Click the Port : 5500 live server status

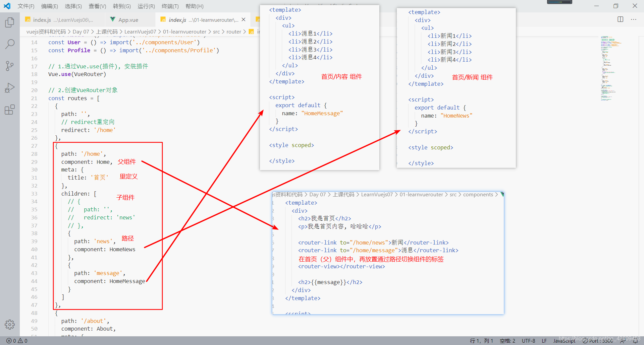pyautogui.click(x=598, y=341)
